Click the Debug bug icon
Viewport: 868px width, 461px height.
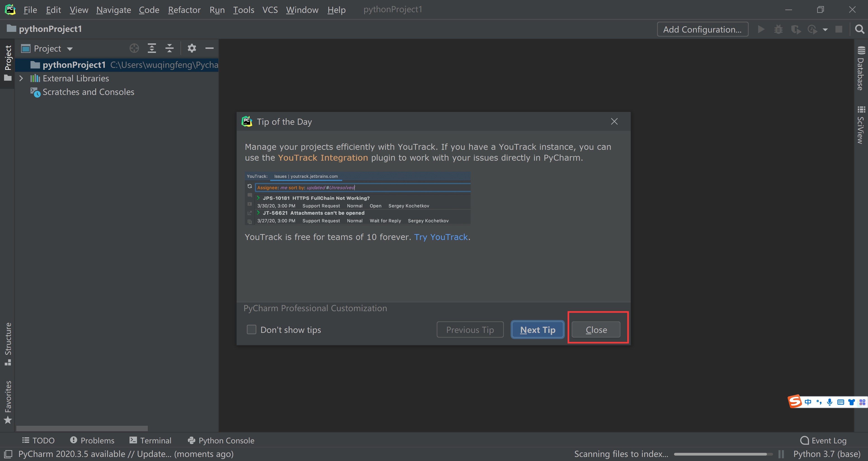coord(778,29)
